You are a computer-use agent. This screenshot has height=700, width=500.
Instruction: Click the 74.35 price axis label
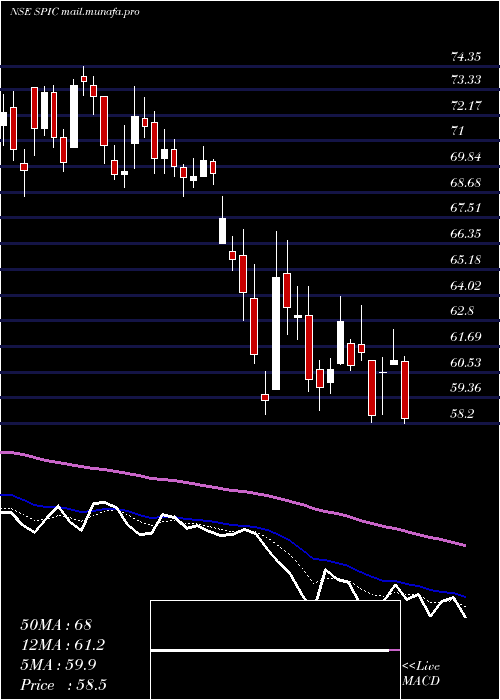466,57
